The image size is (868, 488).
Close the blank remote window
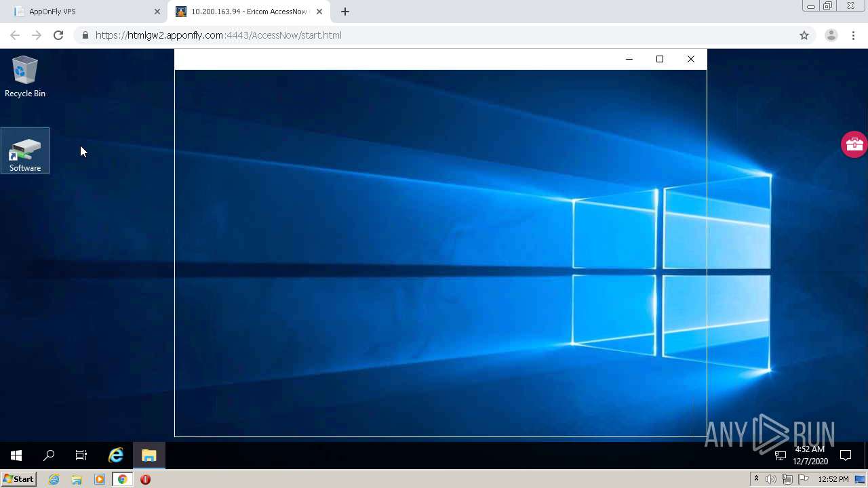pos(691,59)
